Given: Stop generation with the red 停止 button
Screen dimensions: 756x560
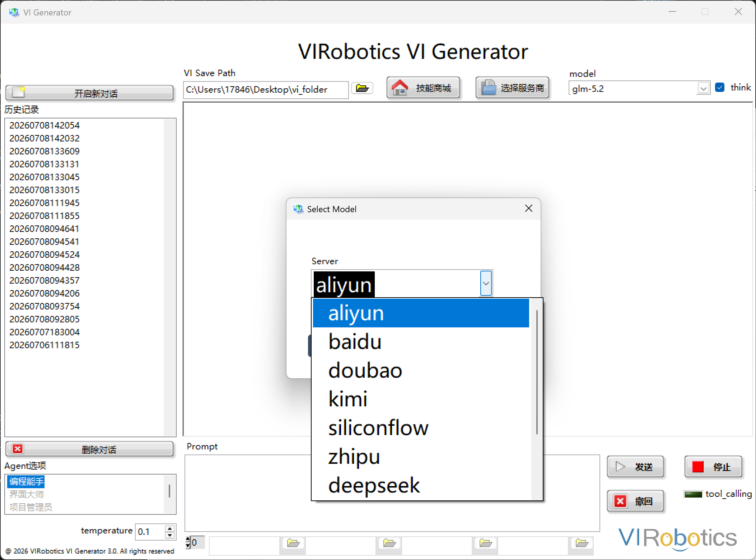Looking at the screenshot, I should click(x=713, y=467).
